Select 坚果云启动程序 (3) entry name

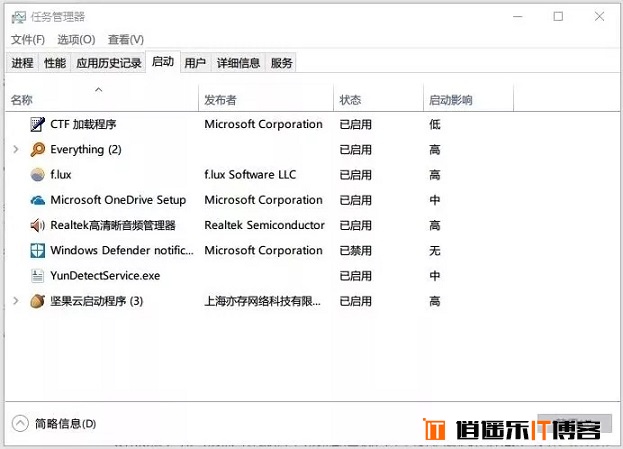pos(97,301)
